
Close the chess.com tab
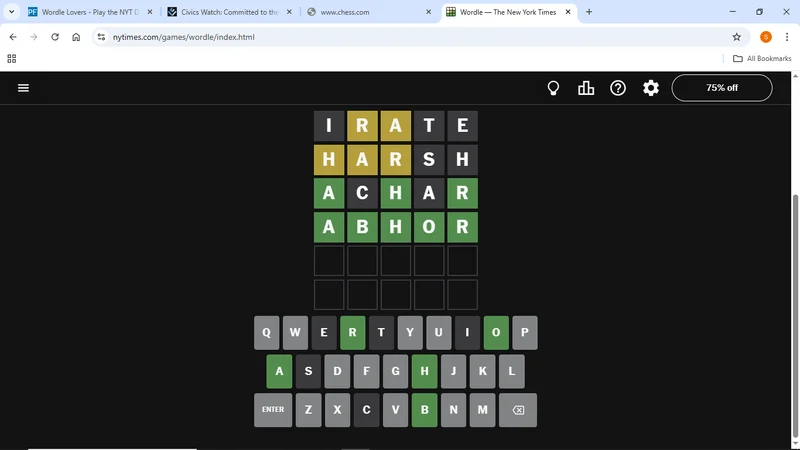click(429, 12)
